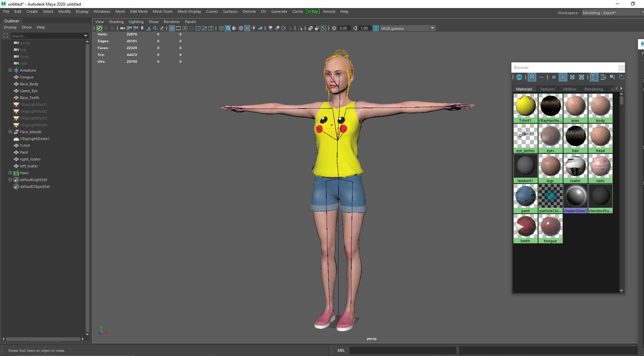
Task: Click the bookmark icon in viewport toolbar
Action: (142, 28)
